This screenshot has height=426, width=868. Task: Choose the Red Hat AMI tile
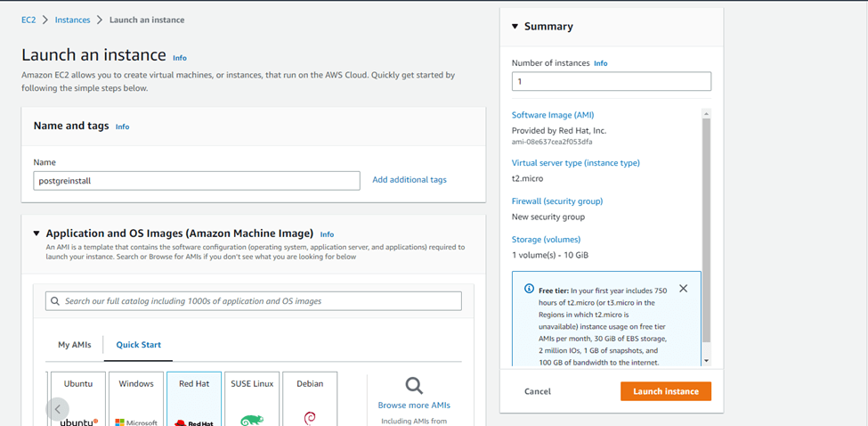coord(194,398)
